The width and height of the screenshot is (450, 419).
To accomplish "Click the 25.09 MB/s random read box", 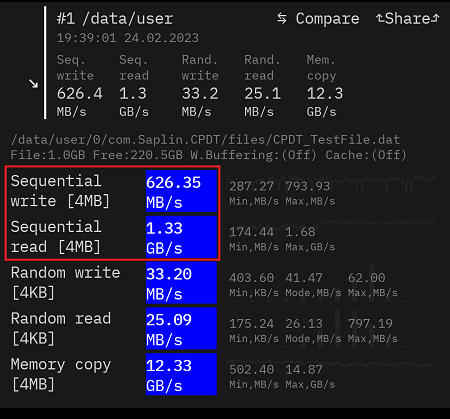I will (181, 328).
